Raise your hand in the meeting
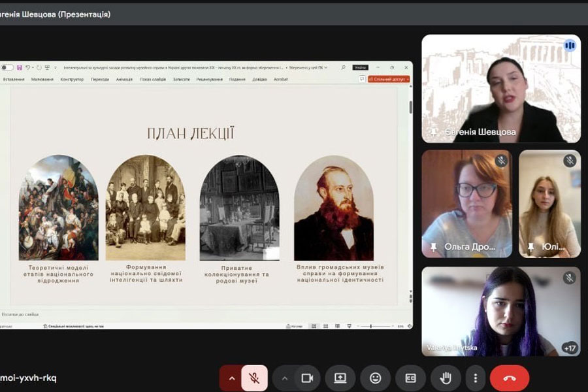The height and width of the screenshot is (392, 588). coord(446,378)
